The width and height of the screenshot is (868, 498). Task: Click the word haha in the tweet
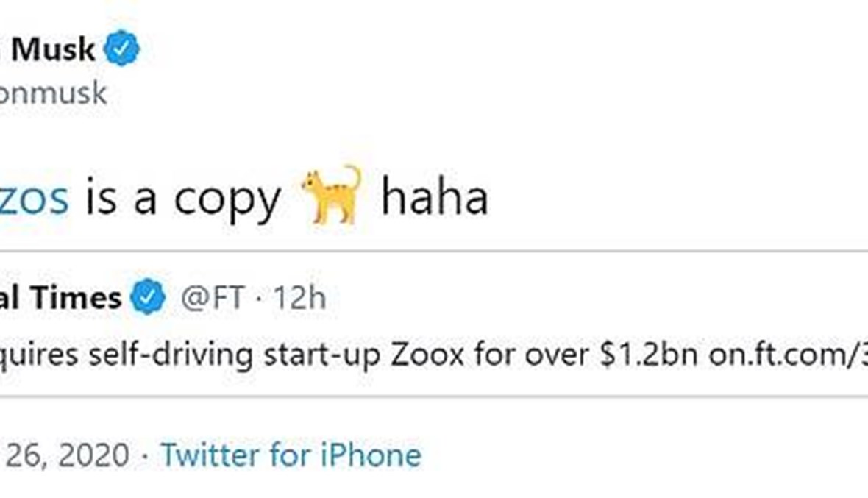[x=434, y=197]
